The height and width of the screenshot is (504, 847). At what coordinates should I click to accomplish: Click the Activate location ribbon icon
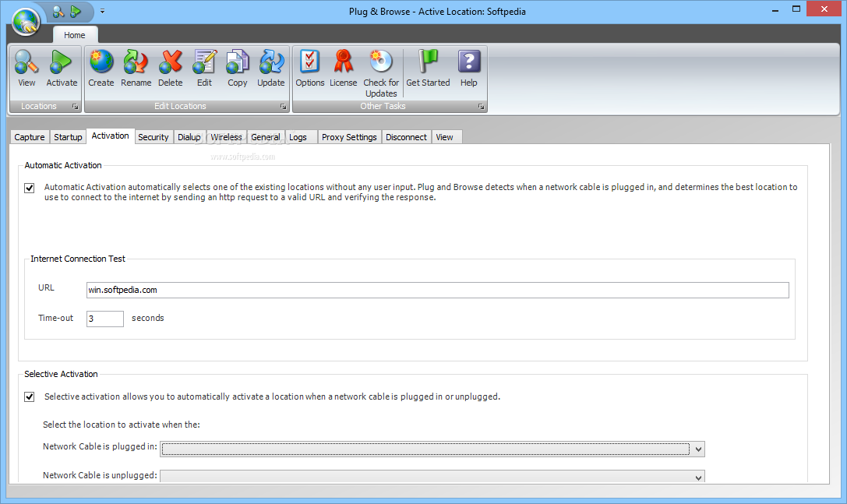click(62, 69)
